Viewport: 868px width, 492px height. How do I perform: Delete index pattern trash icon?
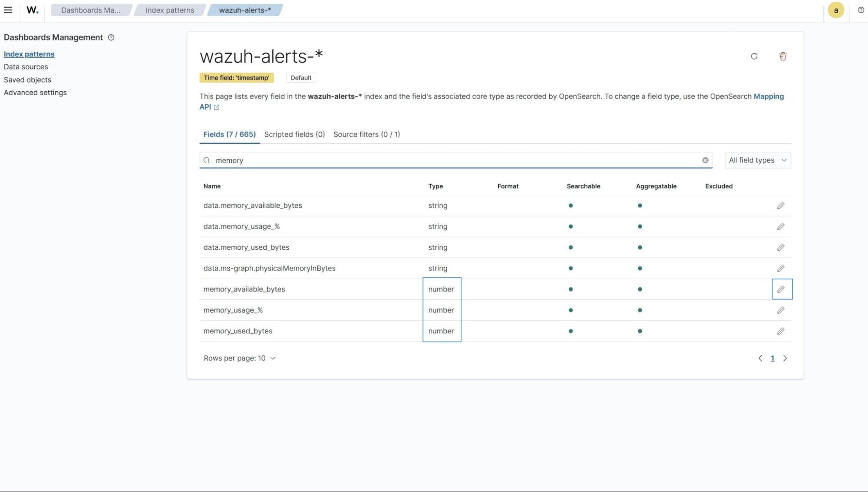(x=783, y=56)
